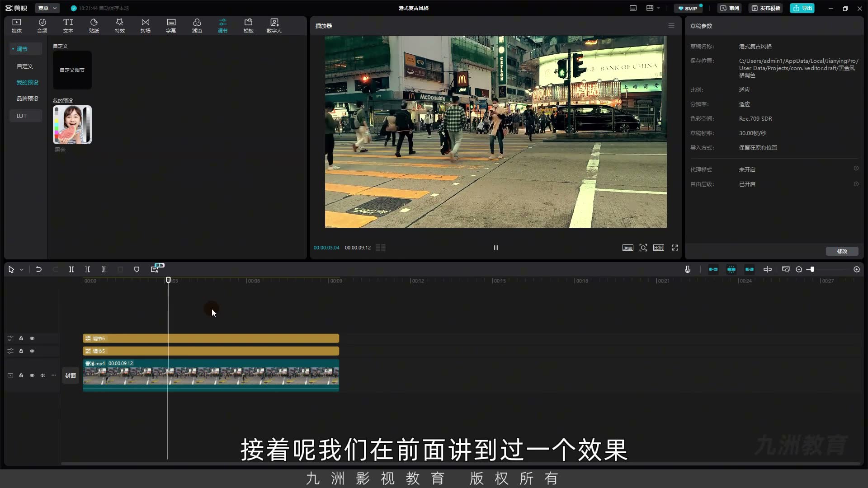This screenshot has width=868, height=488.
Task: Click the undo icon
Action: pyautogui.click(x=39, y=269)
